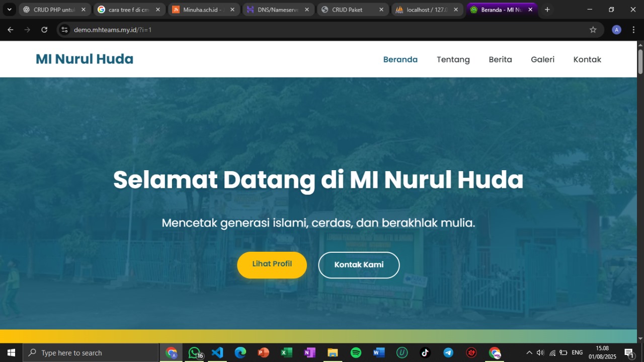The height and width of the screenshot is (362, 644).
Task: Launch Spotify from the taskbar
Action: [356, 352]
